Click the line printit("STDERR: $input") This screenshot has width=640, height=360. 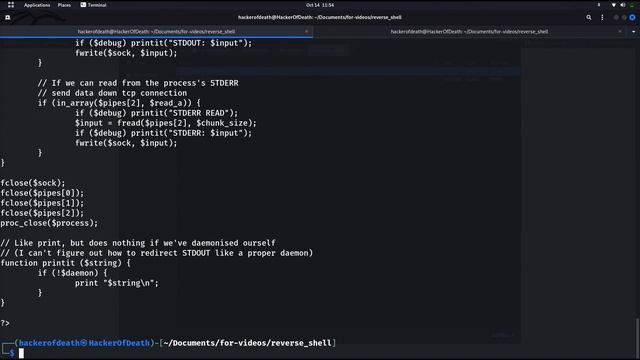pos(163,133)
